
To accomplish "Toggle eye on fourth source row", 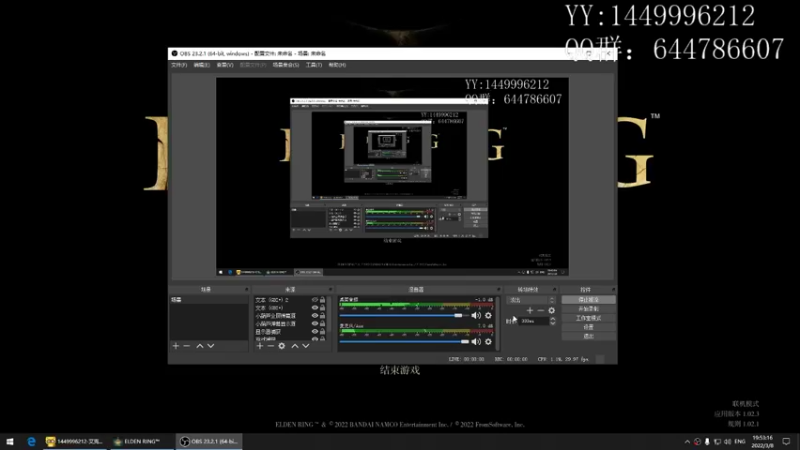I will coord(315,323).
